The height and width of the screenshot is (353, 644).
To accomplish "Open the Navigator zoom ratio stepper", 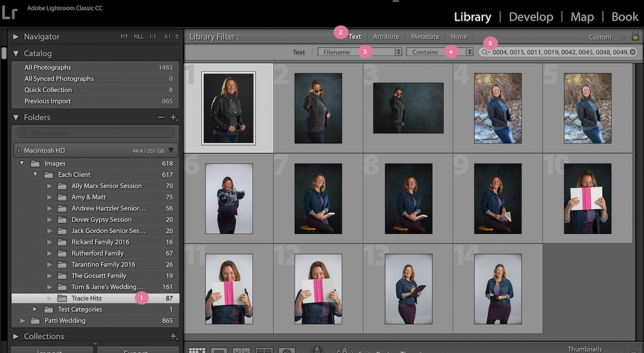I will (177, 37).
